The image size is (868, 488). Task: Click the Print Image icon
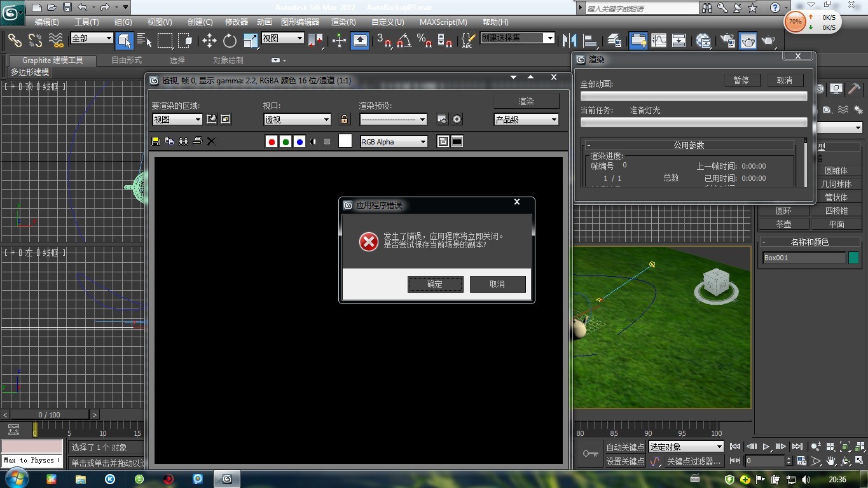coord(197,141)
